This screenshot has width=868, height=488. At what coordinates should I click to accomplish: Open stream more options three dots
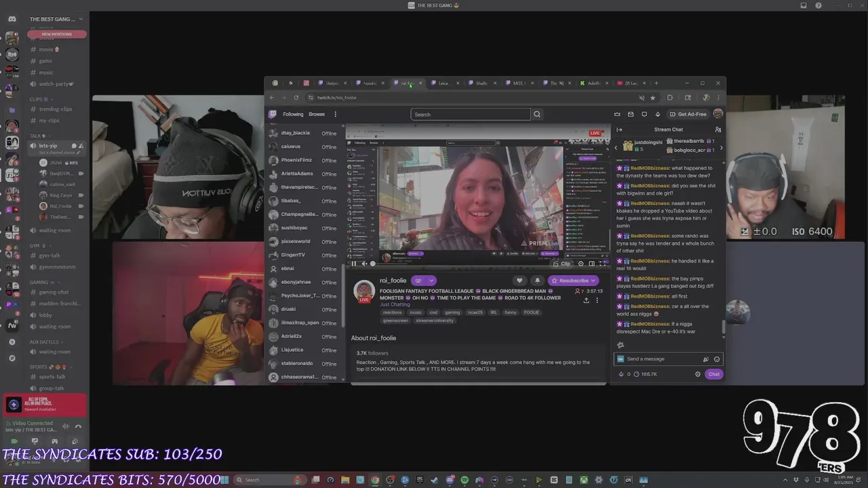pyautogui.click(x=597, y=300)
